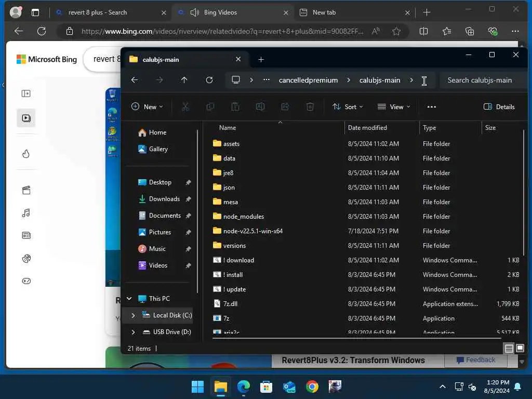Viewport: 532px width, 399px height.
Task: Click chevron after cancelledpremium in breadcrumb
Action: coord(349,80)
